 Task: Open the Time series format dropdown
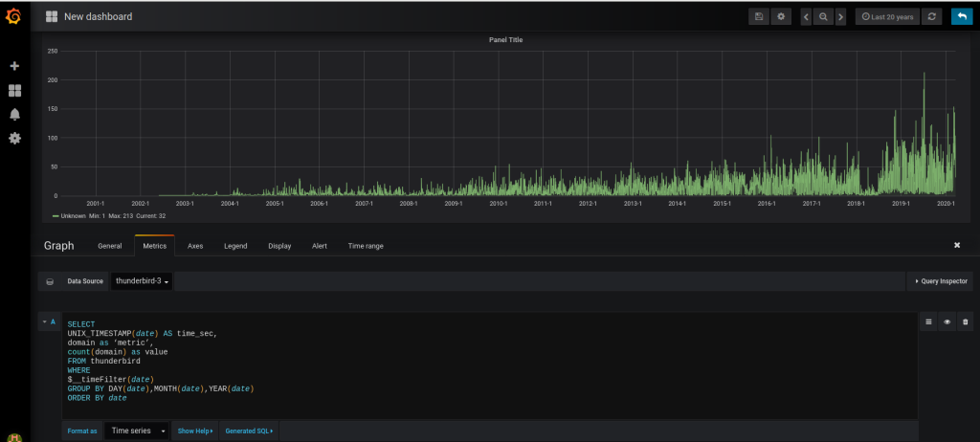pyautogui.click(x=138, y=431)
